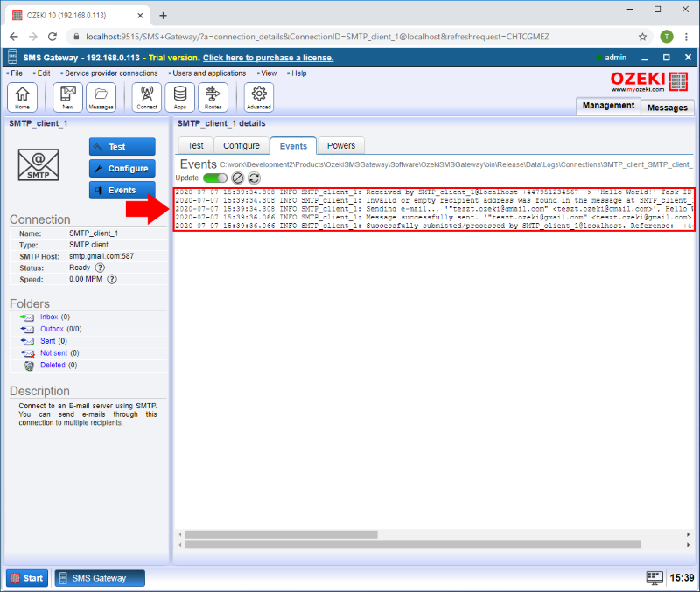The width and height of the screenshot is (700, 592).
Task: Click the Sent folder envelope icon
Action: tap(27, 341)
